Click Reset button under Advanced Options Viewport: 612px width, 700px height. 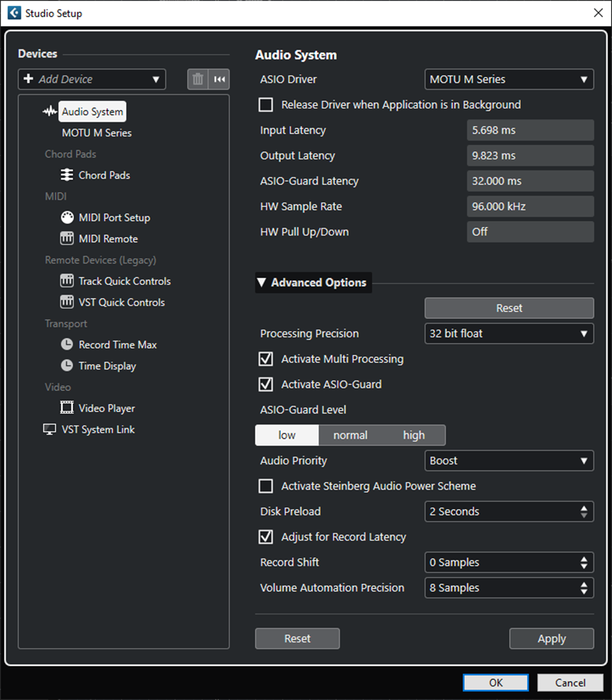(509, 308)
